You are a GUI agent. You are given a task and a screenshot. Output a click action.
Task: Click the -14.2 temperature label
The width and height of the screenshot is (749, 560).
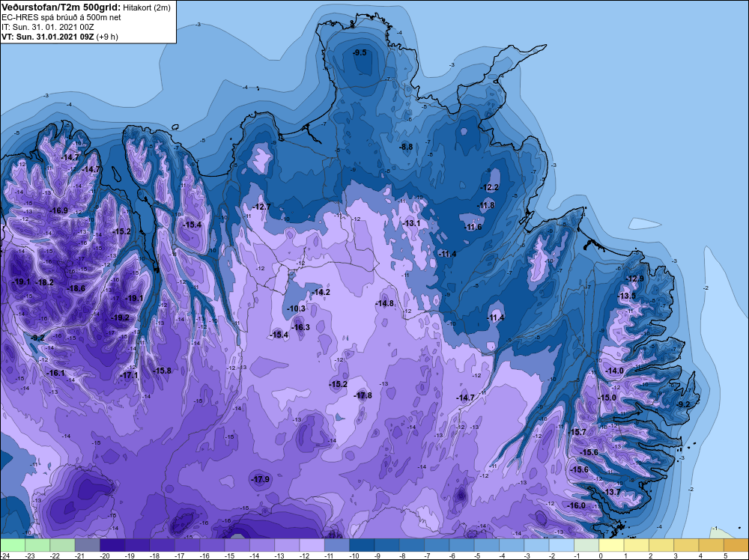[x=321, y=292]
